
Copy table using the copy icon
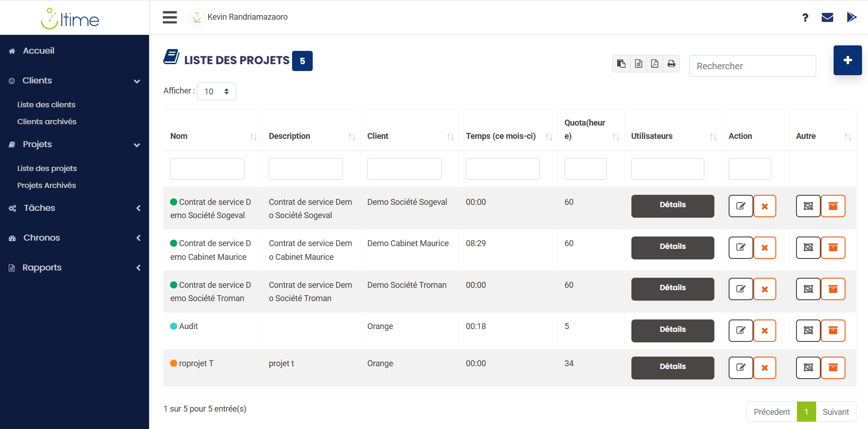coord(621,64)
